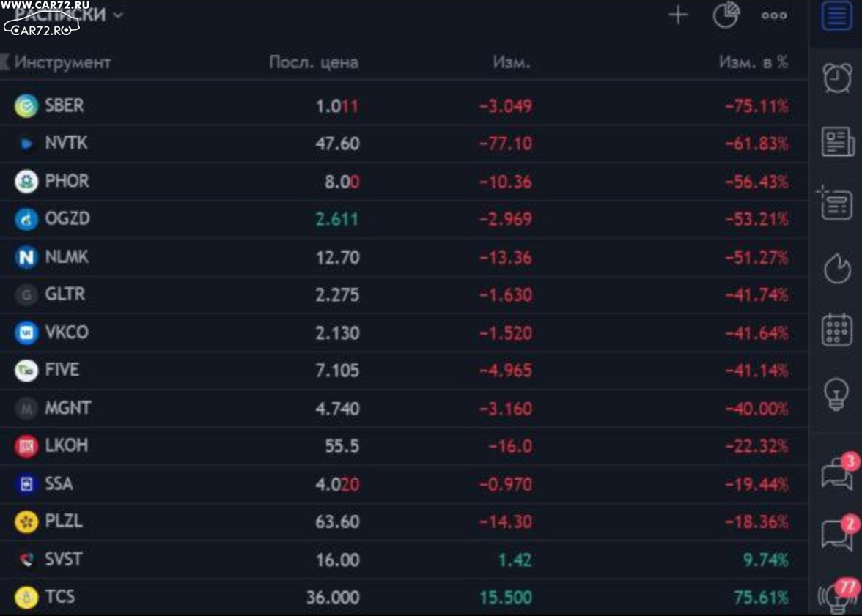Sort by Посл. цена column header

point(314,62)
